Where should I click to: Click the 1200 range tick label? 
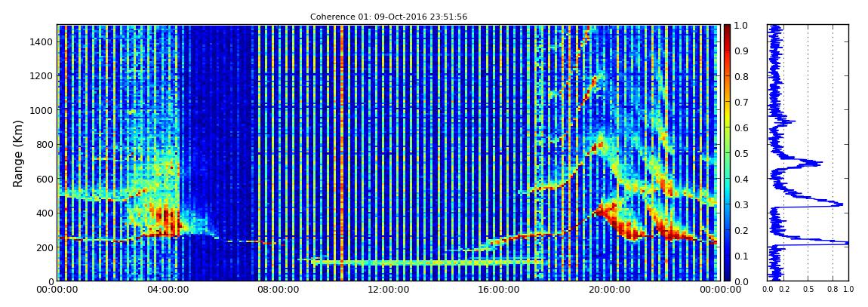42,75
